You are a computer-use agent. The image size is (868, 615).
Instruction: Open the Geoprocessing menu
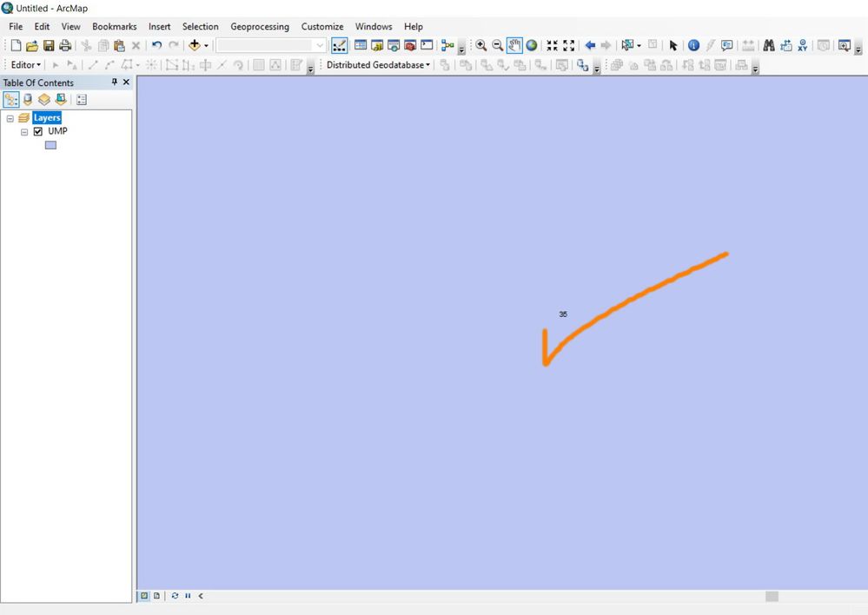pos(260,27)
